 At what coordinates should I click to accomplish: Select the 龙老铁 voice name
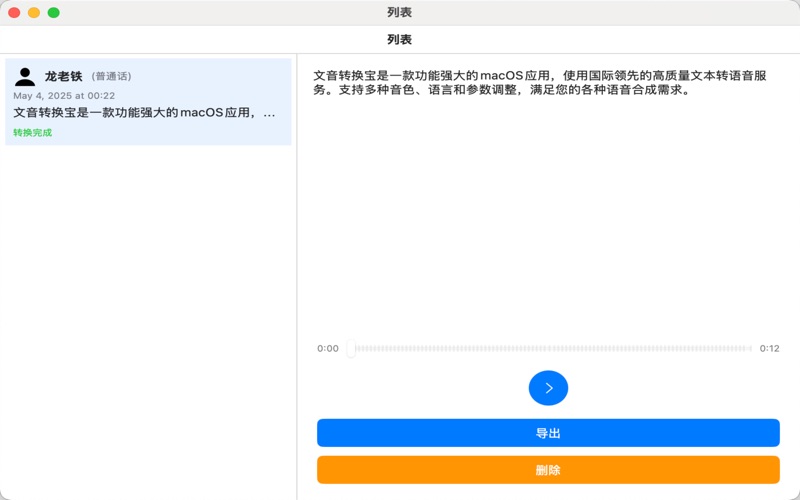tap(63, 76)
